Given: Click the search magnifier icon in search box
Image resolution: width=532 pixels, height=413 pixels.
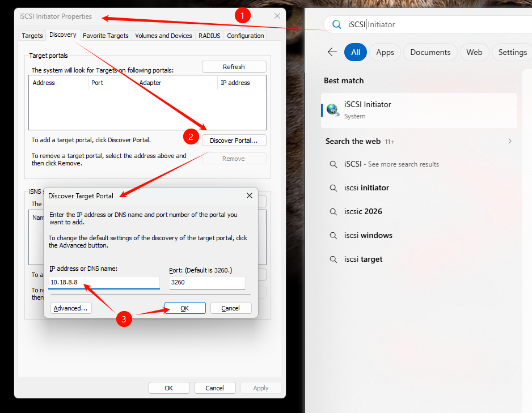Looking at the screenshot, I should pos(336,24).
